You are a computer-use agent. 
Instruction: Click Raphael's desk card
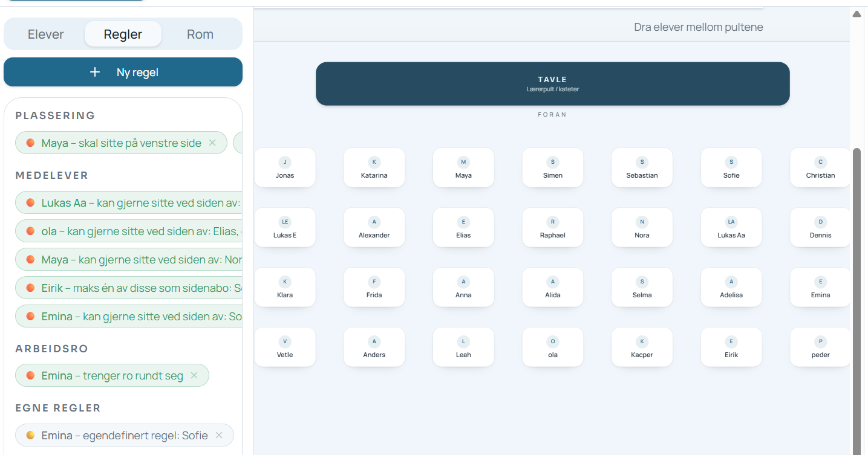click(553, 228)
